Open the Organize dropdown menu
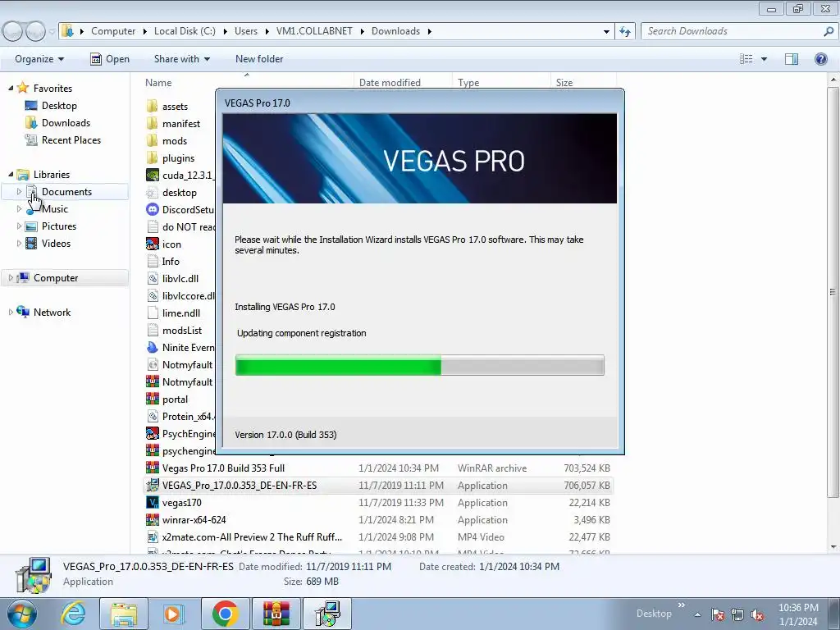 (39, 59)
